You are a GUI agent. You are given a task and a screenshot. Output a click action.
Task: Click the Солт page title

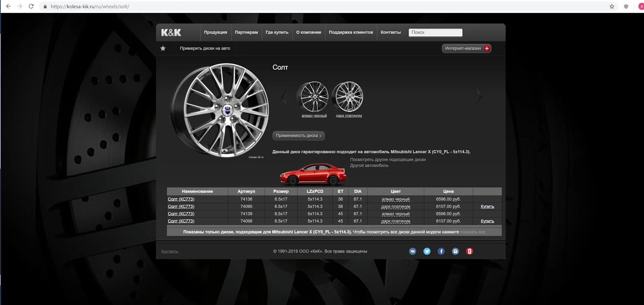280,67
